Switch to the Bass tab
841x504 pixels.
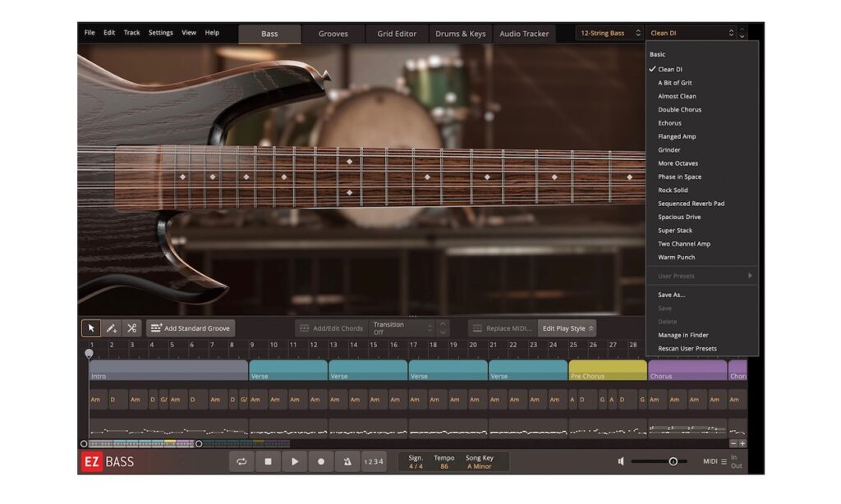click(269, 34)
